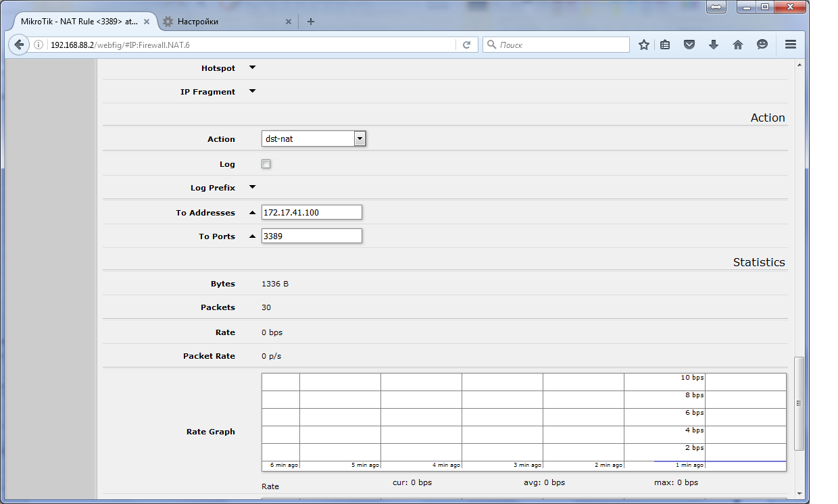Save the page to Pocket
The height and width of the screenshot is (504, 838).
tap(689, 45)
